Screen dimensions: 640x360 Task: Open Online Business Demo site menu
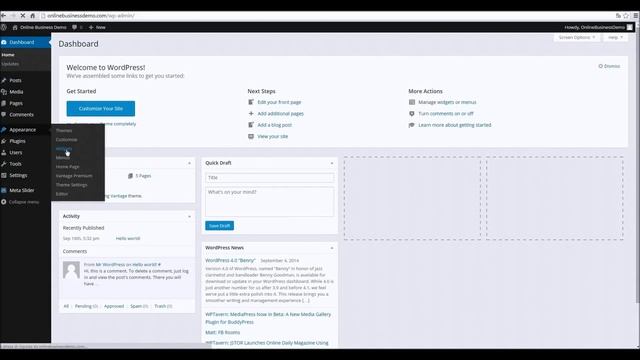[x=40, y=27]
